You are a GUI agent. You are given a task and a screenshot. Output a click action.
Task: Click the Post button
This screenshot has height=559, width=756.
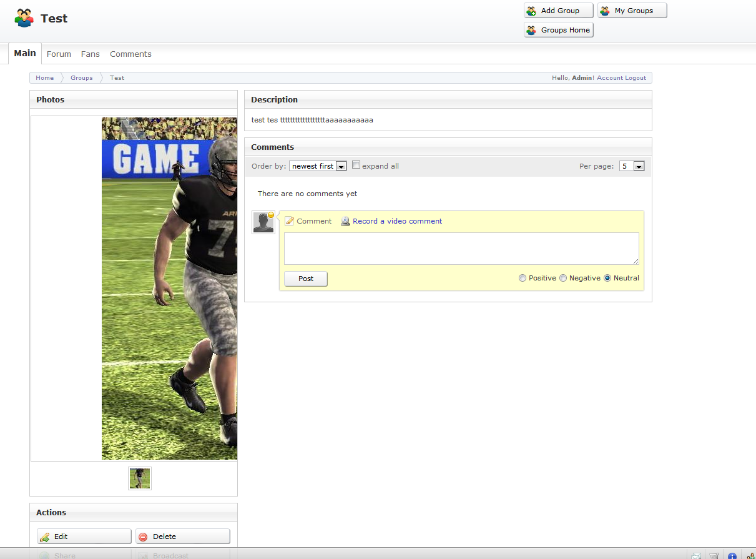tap(306, 279)
